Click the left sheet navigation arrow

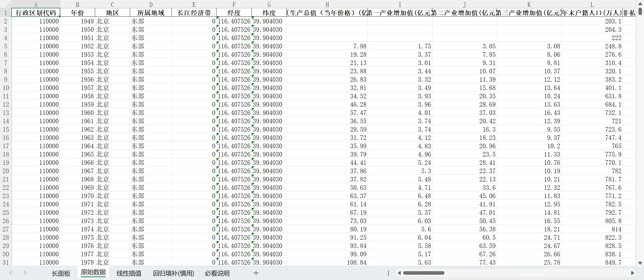point(11,273)
